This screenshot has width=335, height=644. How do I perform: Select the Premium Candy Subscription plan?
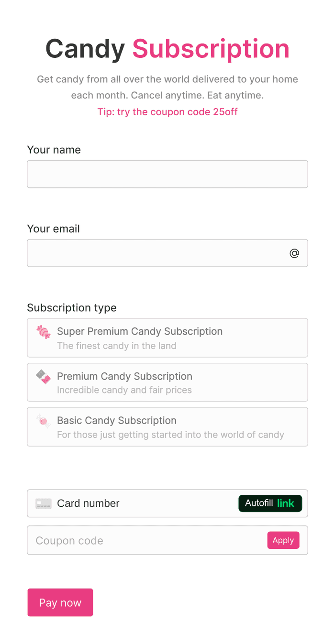[167, 382]
